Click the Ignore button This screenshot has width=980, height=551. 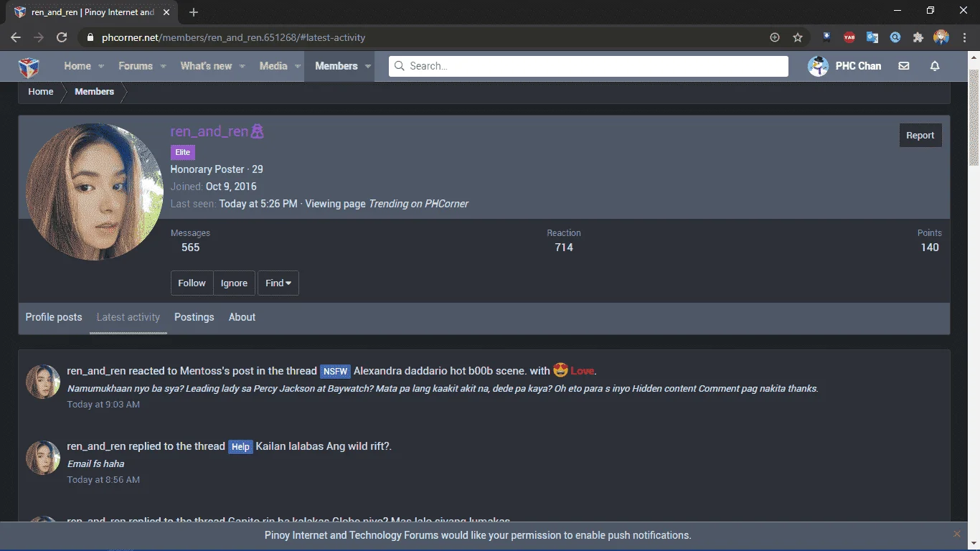234,283
